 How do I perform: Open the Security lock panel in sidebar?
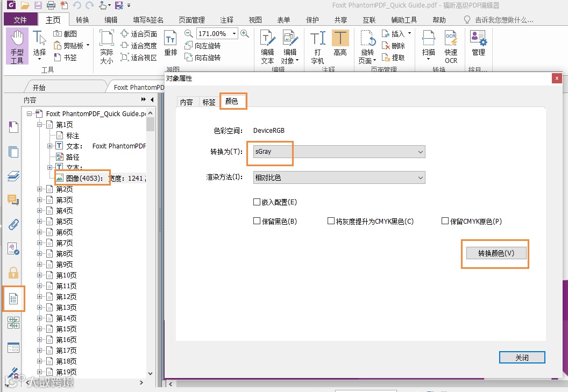click(x=13, y=273)
